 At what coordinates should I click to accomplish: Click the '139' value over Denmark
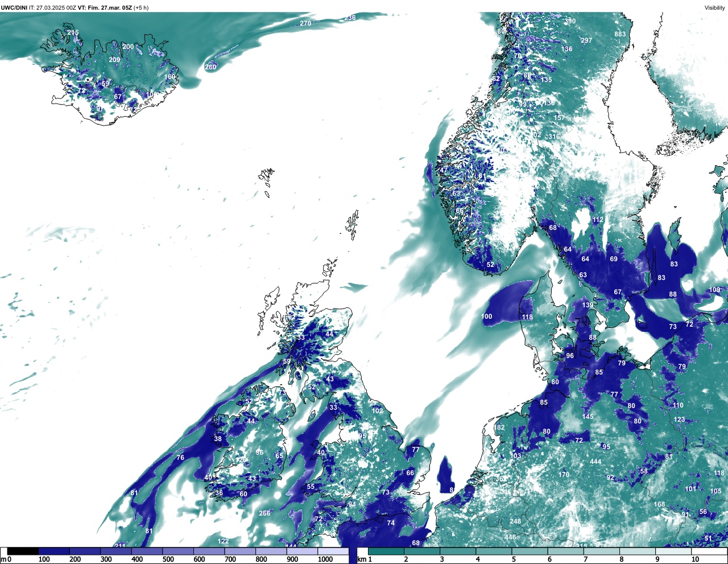pos(588,305)
